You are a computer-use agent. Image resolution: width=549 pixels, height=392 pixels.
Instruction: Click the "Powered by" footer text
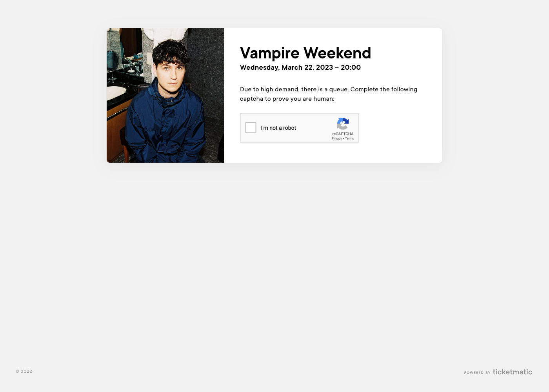pos(477,372)
